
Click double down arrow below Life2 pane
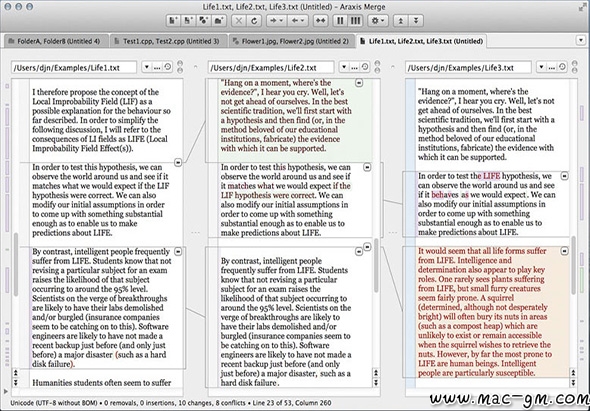click(376, 382)
